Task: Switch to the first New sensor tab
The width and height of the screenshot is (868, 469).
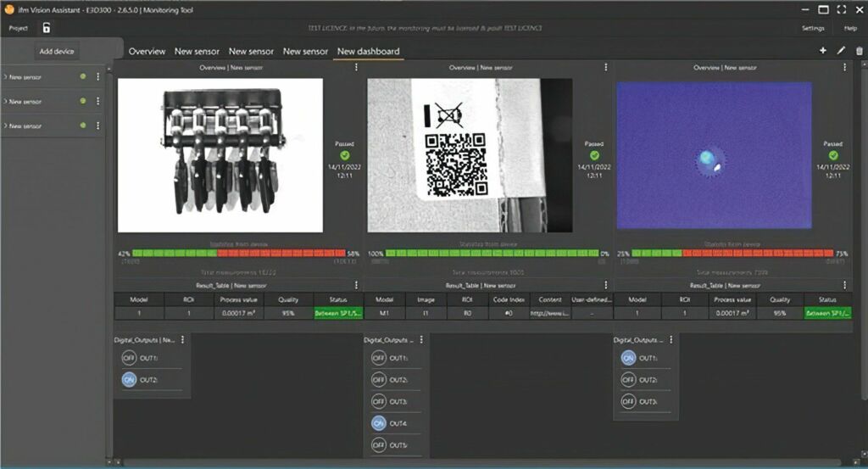Action: (197, 51)
